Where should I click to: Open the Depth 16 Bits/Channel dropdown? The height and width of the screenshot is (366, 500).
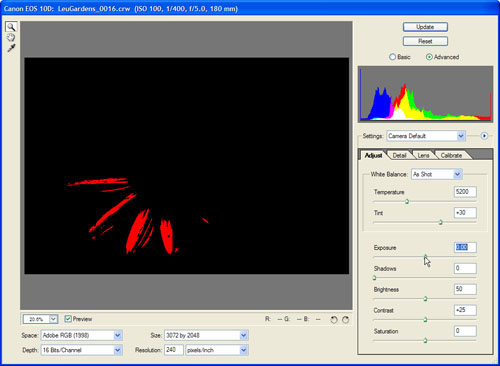[81, 350]
